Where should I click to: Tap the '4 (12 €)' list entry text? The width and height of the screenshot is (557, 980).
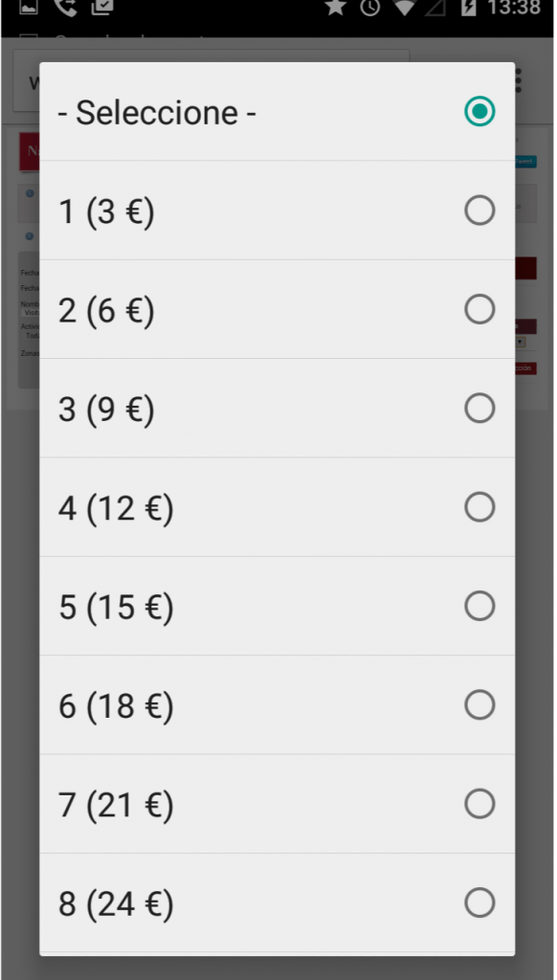(116, 508)
